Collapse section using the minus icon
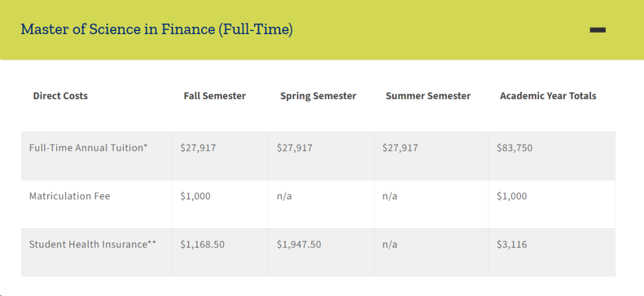This screenshot has width=644, height=296. [x=597, y=30]
